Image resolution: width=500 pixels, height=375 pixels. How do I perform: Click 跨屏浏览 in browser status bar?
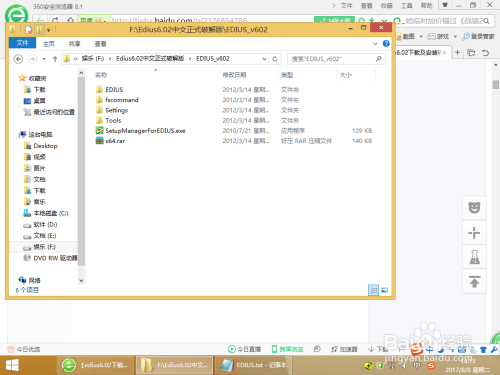288,349
